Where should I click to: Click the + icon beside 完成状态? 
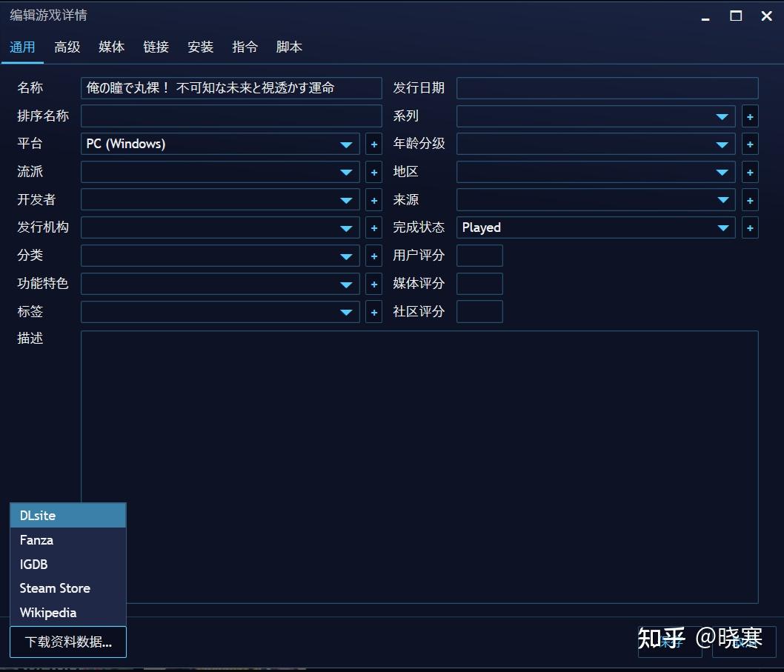750,227
